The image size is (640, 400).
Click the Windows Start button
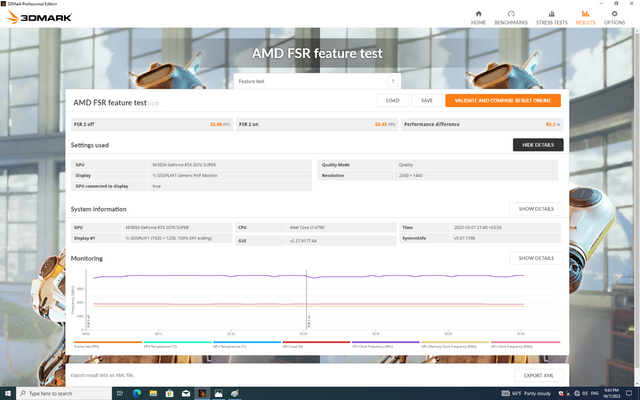(x=8, y=392)
